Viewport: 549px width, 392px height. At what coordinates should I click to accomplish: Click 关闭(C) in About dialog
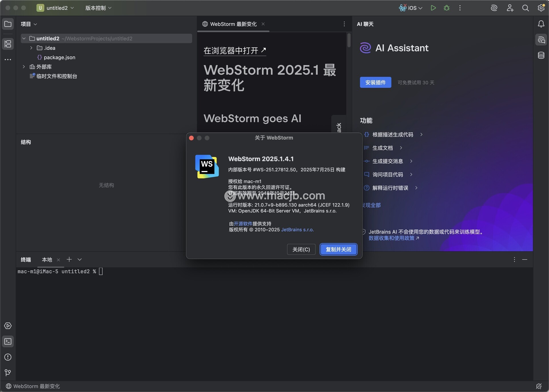coord(301,249)
